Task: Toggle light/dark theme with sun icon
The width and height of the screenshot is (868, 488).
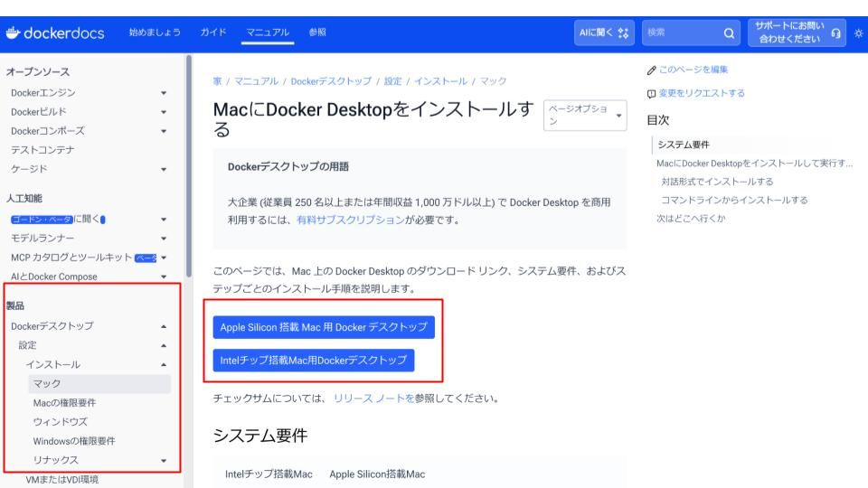Action: [858, 33]
